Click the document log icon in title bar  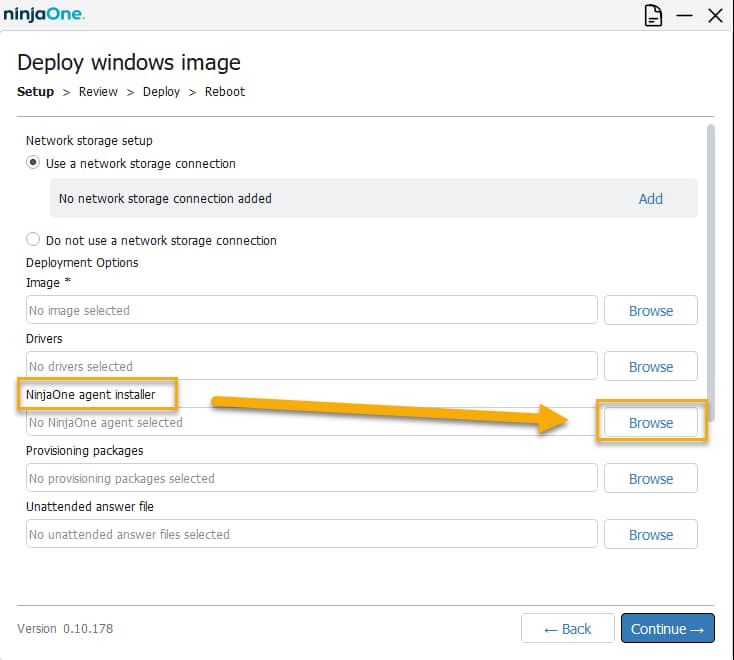(x=654, y=16)
